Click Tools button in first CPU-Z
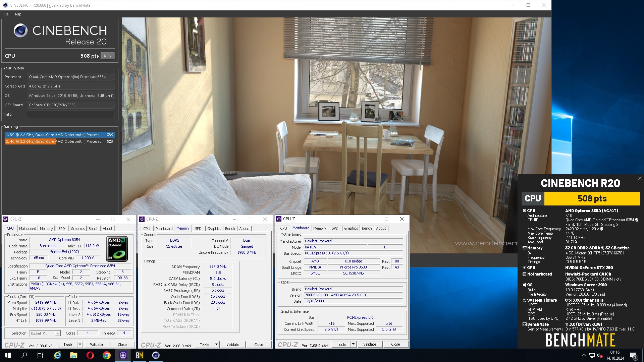644x362 pixels. tap(68, 345)
